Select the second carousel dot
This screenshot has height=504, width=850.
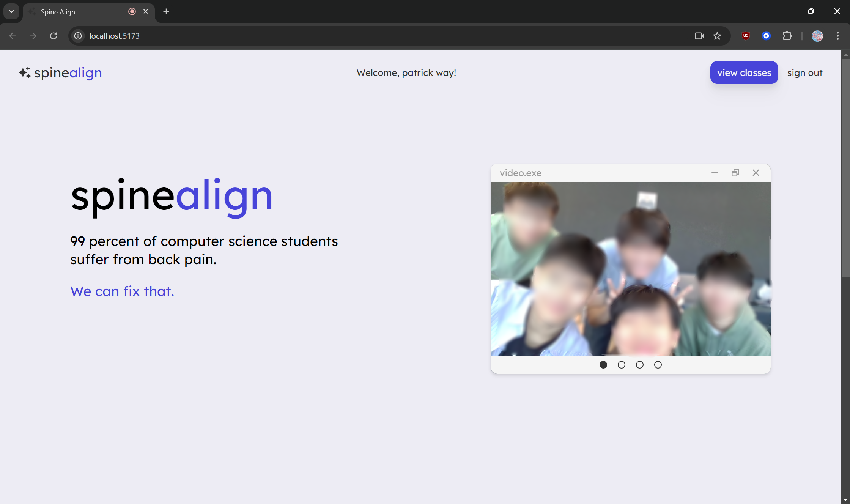(621, 365)
